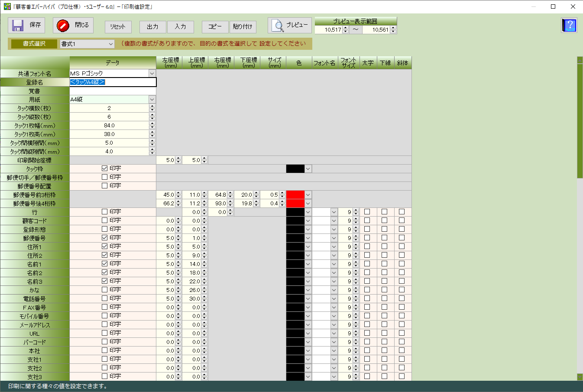Click the 覚書 empty input field
This screenshot has height=392, width=583.
(113, 91)
